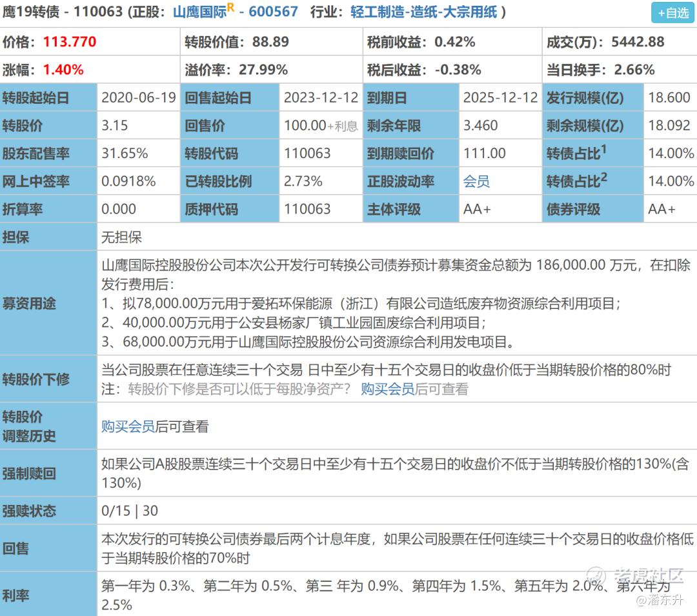
Task: Click the 到期赎回价 header cell
Action: pos(411,154)
